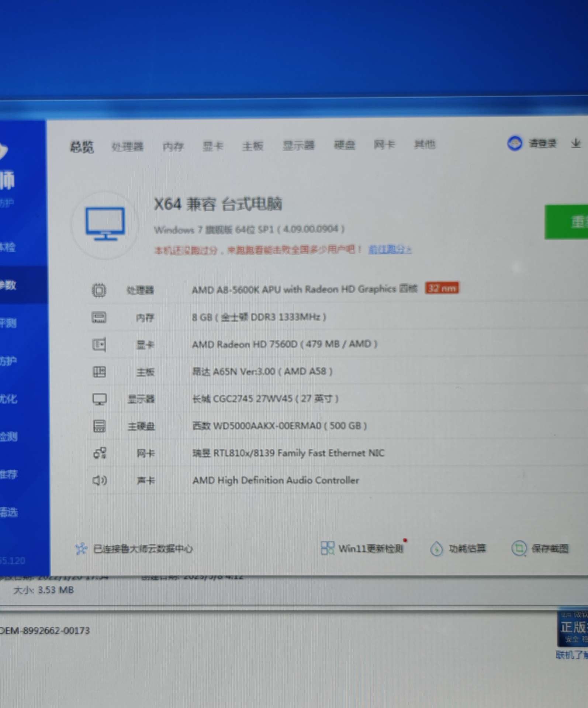Click the Windows 7 64位 SP1 system text
Viewport: 588px width, 708px height.
pyautogui.click(x=249, y=230)
